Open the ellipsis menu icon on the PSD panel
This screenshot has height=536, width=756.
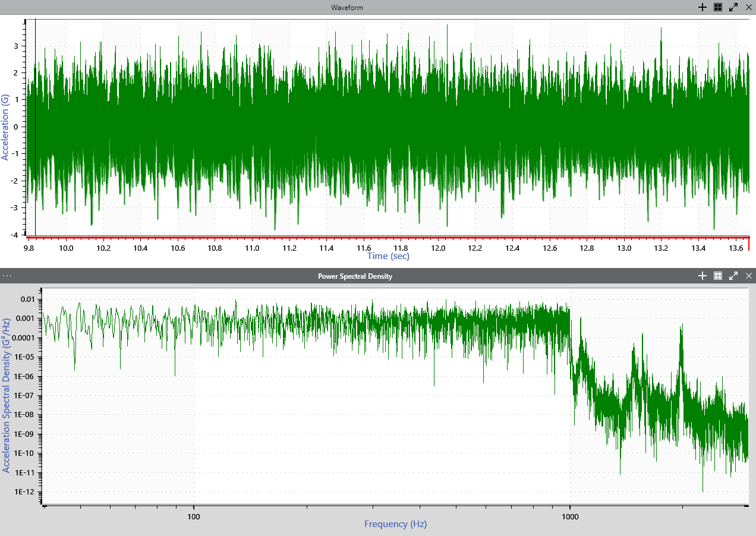(7, 276)
